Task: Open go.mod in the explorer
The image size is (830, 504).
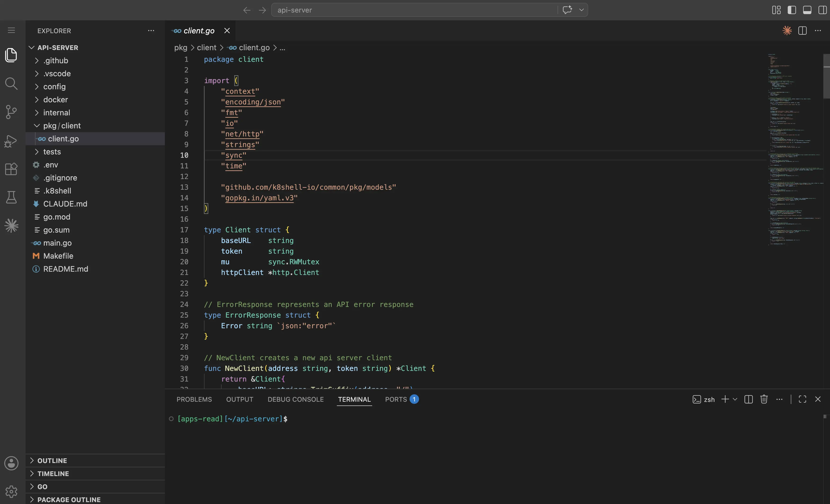Action: (95, 217)
